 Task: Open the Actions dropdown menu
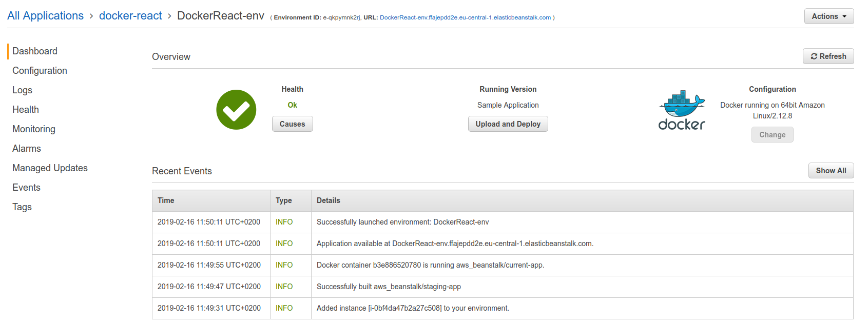[x=828, y=16]
